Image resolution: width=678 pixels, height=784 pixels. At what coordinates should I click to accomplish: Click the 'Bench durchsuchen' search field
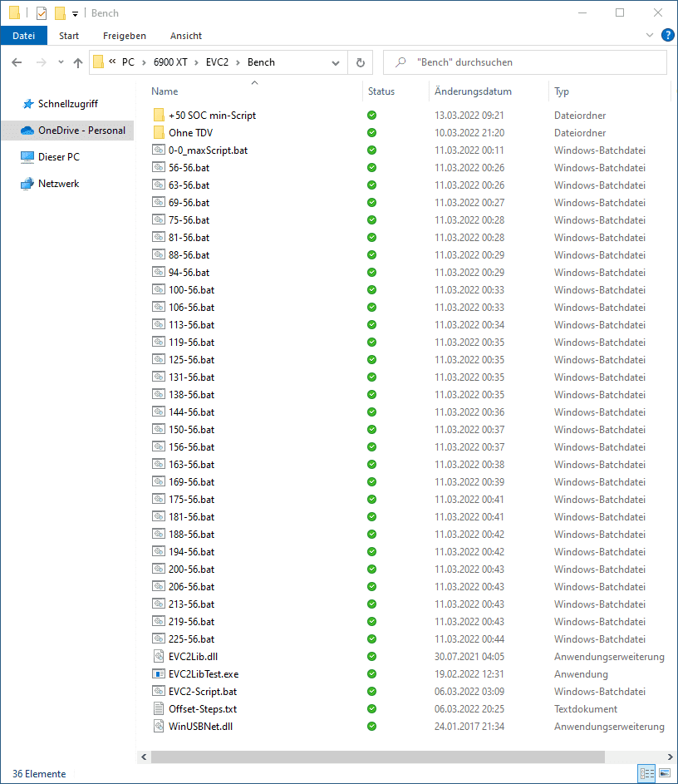point(524,62)
